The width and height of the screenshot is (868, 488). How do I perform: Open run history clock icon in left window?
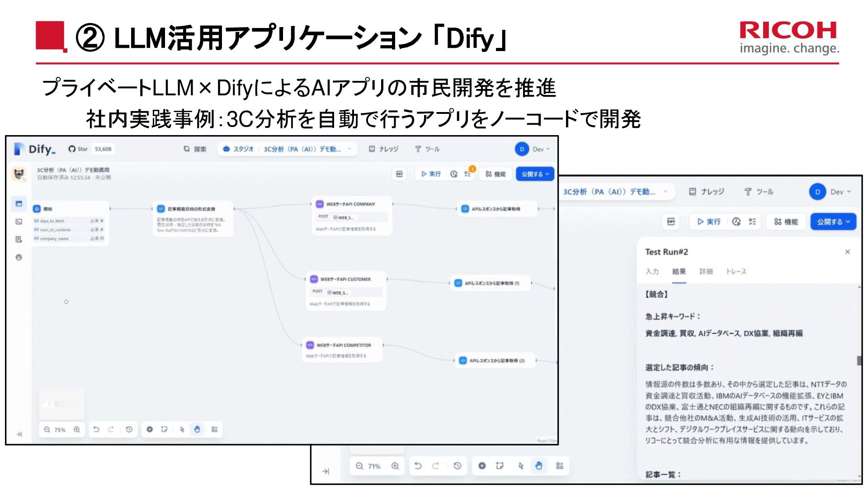[454, 174]
